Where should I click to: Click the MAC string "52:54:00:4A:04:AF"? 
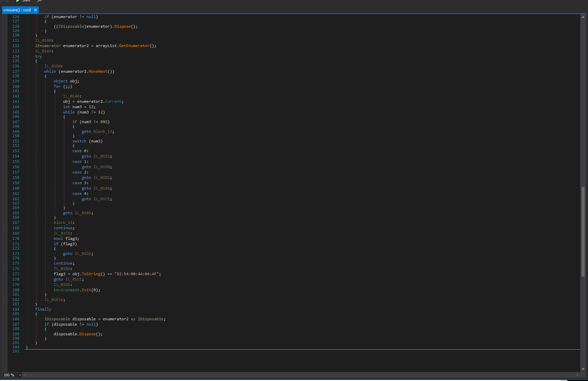136,274
